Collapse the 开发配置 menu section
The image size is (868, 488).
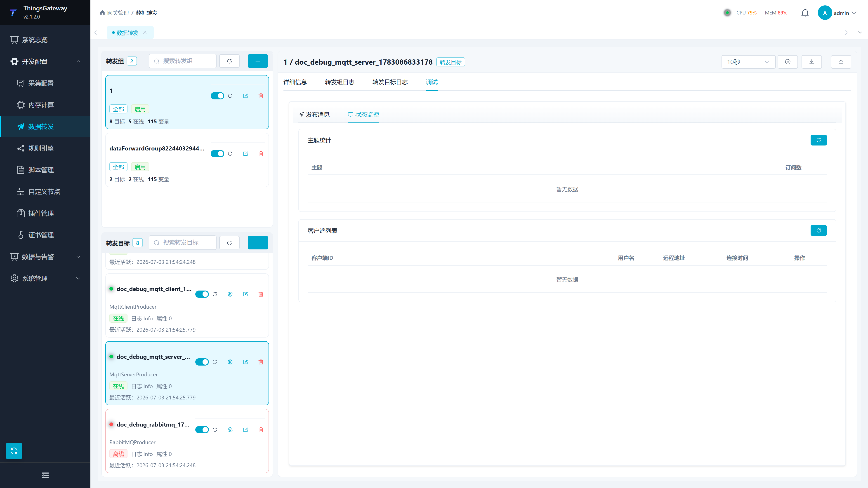point(45,61)
